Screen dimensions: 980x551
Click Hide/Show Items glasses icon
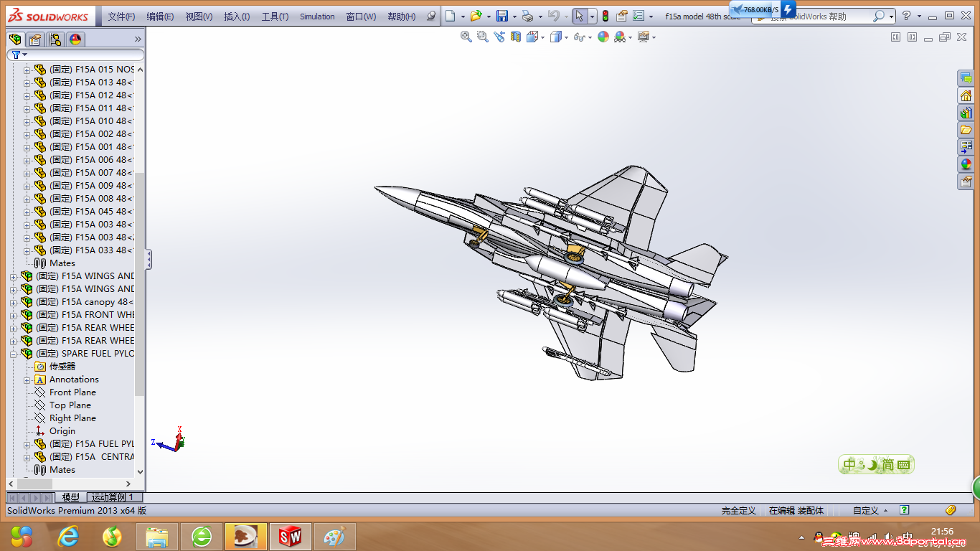578,37
